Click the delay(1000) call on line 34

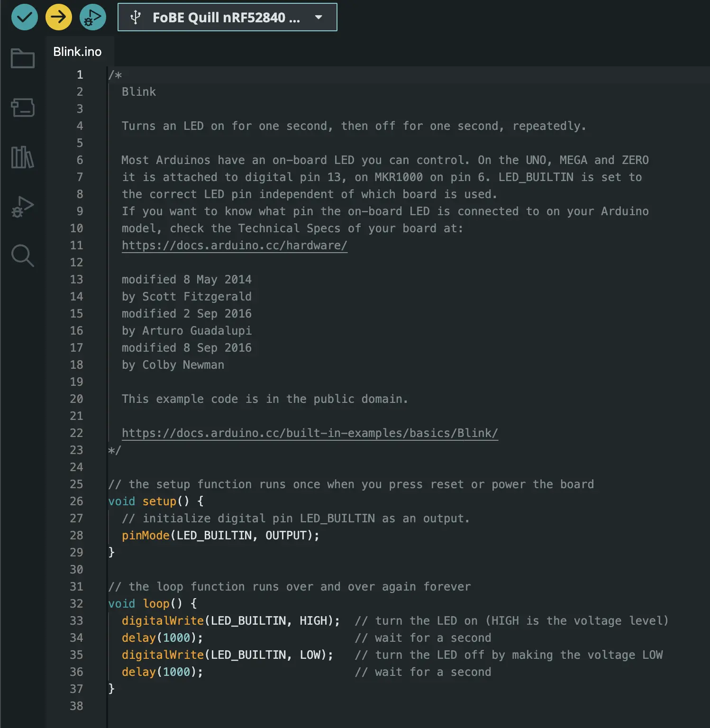(x=152, y=637)
